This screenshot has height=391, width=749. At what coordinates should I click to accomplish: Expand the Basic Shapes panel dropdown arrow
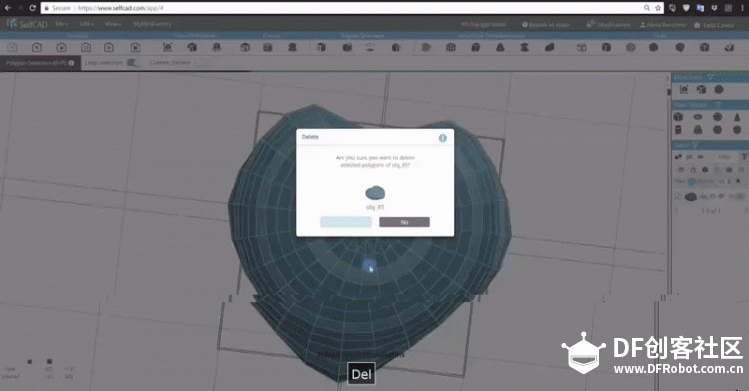tap(717, 105)
